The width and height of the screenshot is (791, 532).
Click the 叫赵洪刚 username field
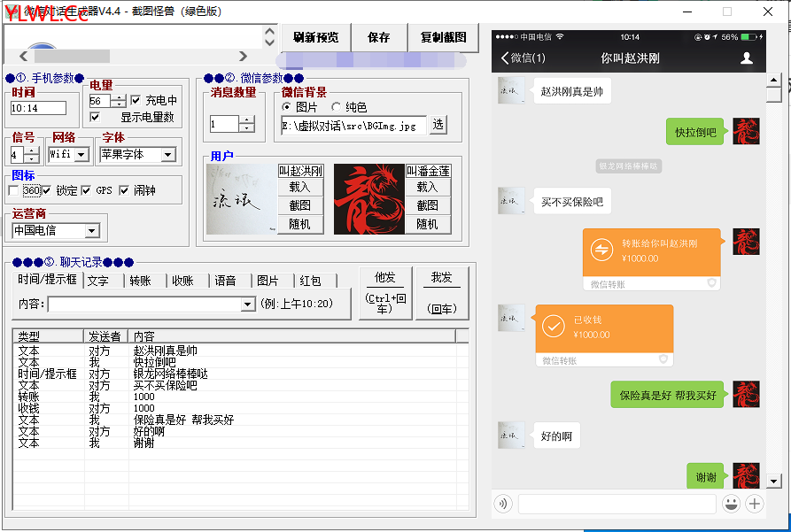coord(300,171)
